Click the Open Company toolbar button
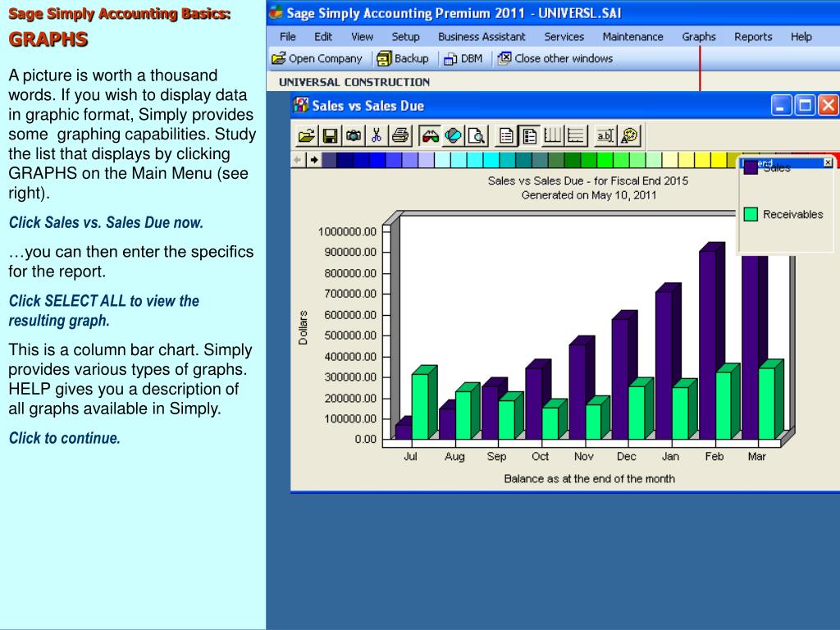840x630 pixels. click(x=317, y=58)
